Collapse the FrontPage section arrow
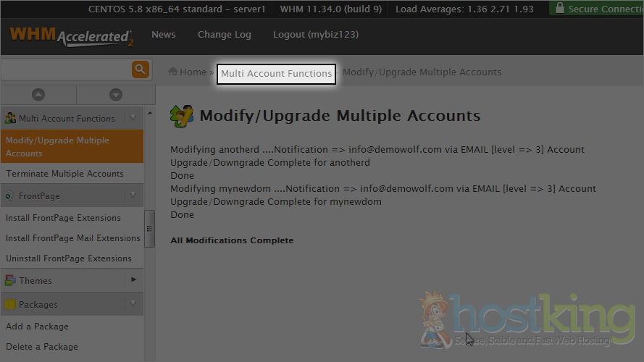The height and width of the screenshot is (362, 644). (x=133, y=195)
